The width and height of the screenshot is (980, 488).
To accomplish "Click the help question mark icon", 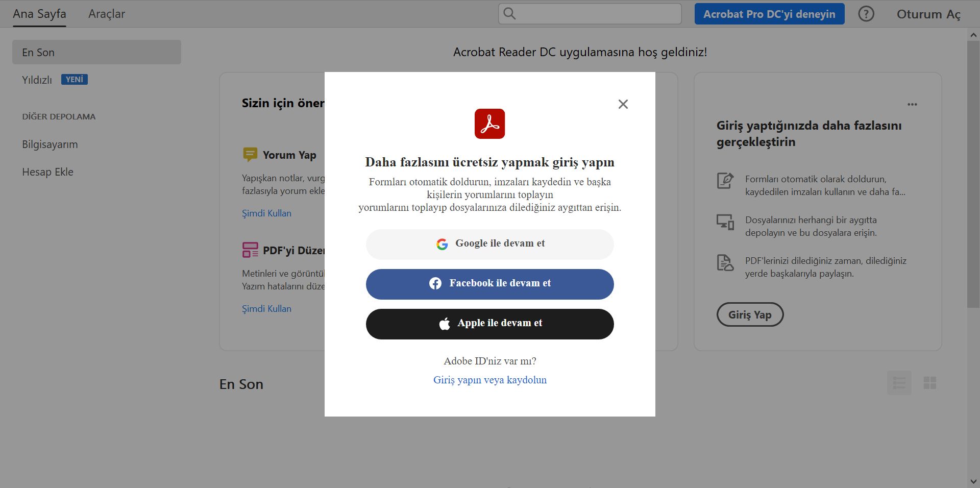I will tap(866, 14).
